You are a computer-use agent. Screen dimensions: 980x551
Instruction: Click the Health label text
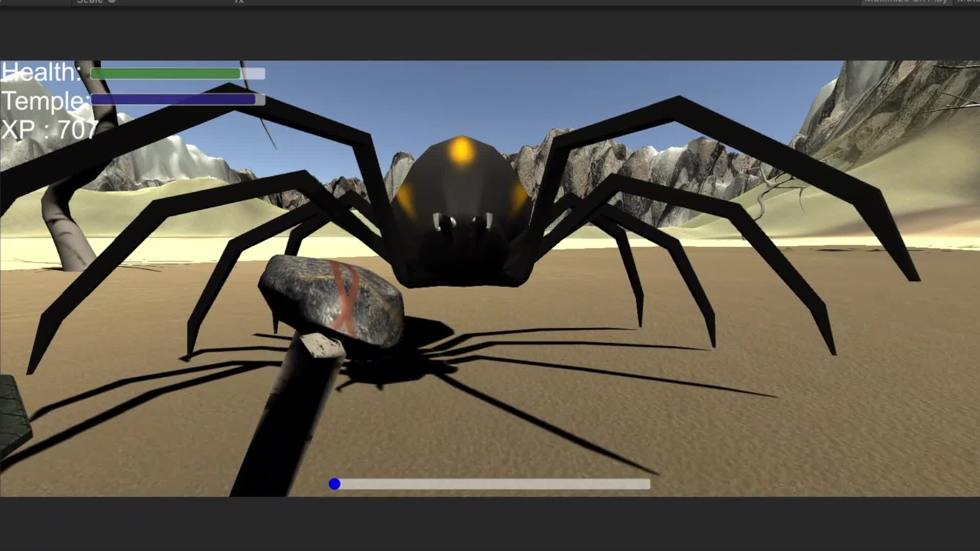41,72
